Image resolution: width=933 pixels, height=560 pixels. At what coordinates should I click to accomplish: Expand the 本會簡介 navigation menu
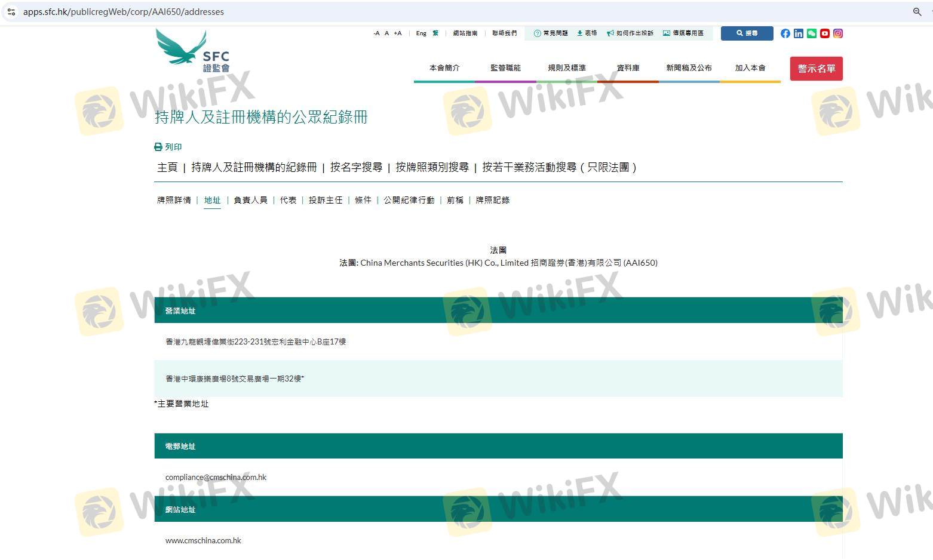pos(444,68)
